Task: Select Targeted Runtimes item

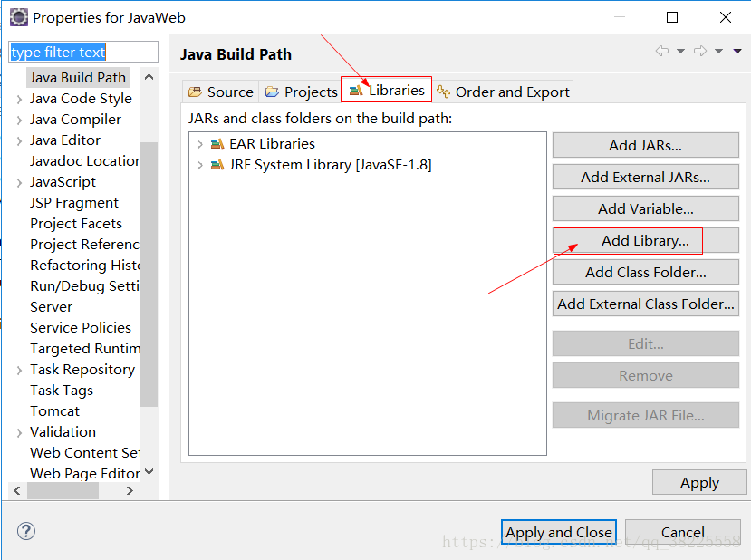Action: tap(85, 349)
